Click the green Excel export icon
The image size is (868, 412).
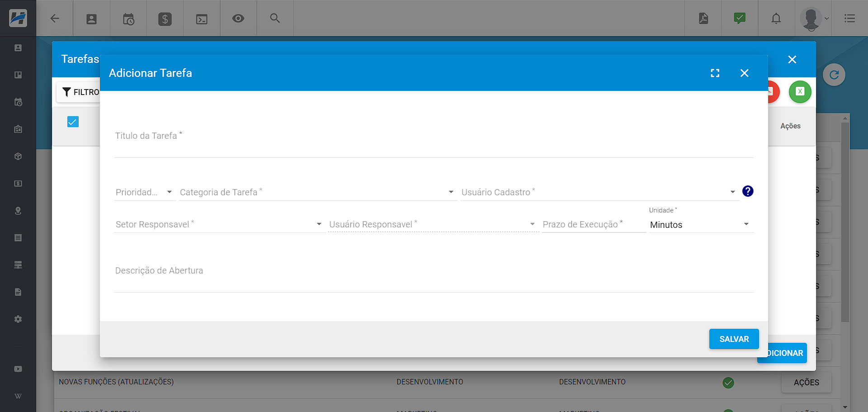(800, 92)
